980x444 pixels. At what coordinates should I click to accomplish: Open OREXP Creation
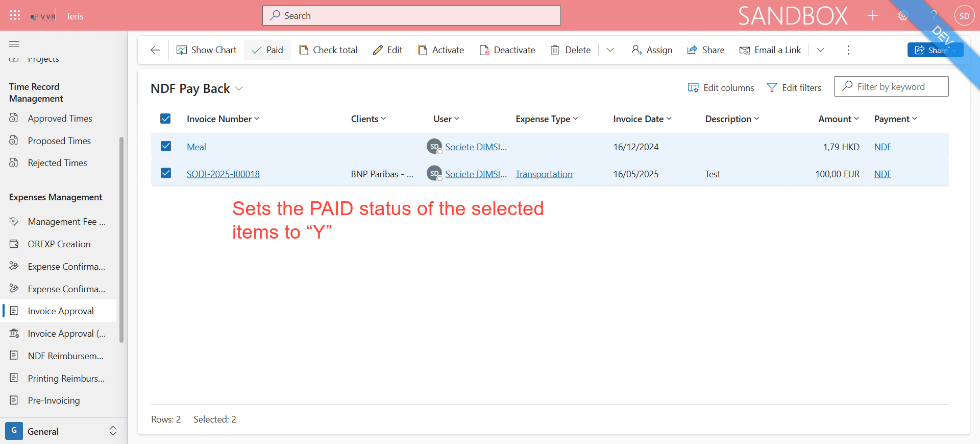59,244
